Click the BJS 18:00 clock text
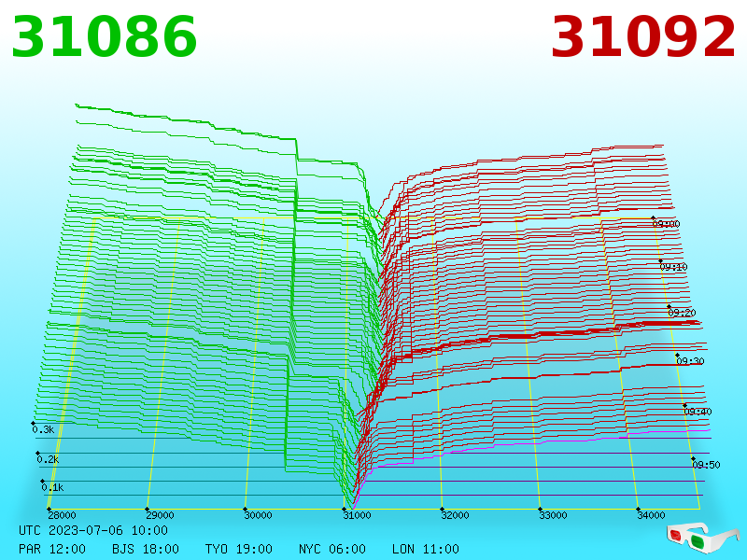Screen dimensions: 747x560 tap(146, 549)
